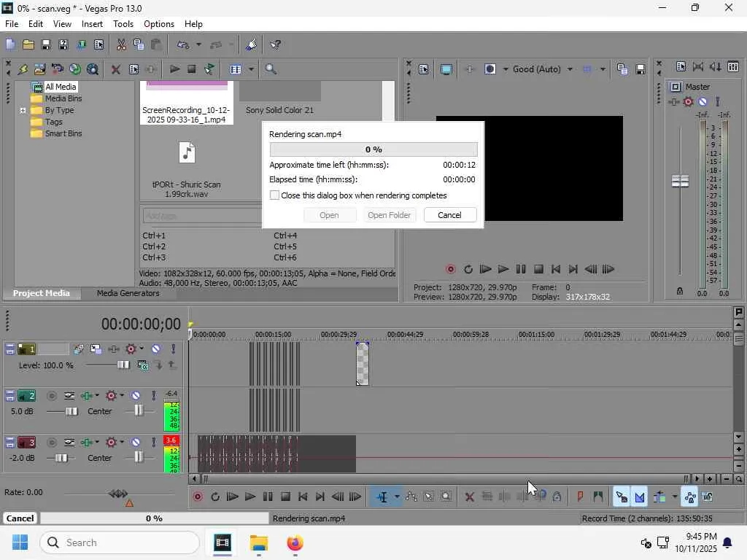This screenshot has width=747, height=560.
Task: Open the Undo history dropdown arrow
Action: pyautogui.click(x=198, y=44)
